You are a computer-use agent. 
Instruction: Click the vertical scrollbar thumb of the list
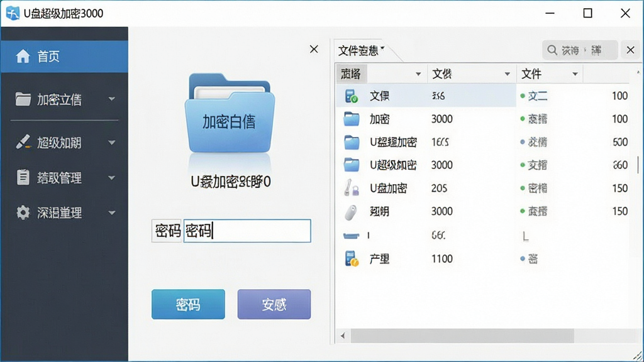point(638,164)
